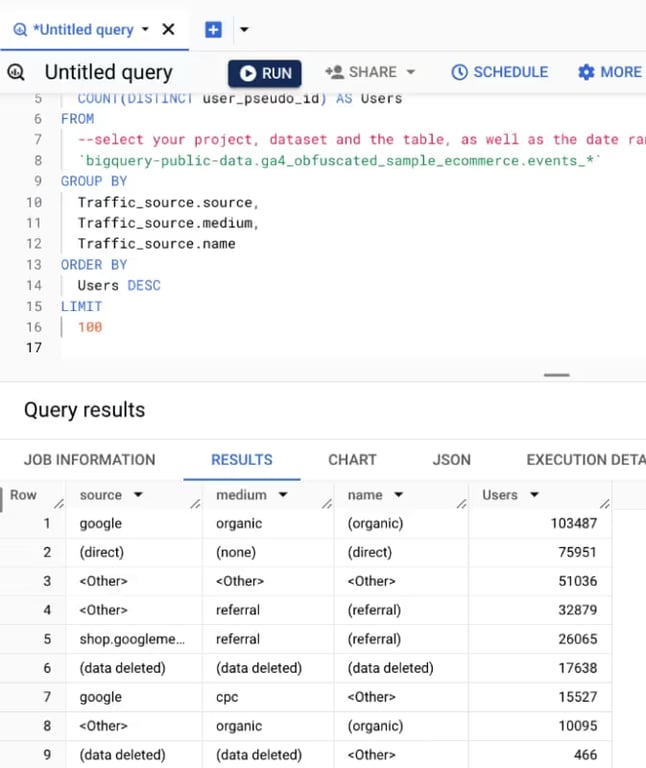The width and height of the screenshot is (646, 768).
Task: Click the Query results heading
Action: pos(84,410)
